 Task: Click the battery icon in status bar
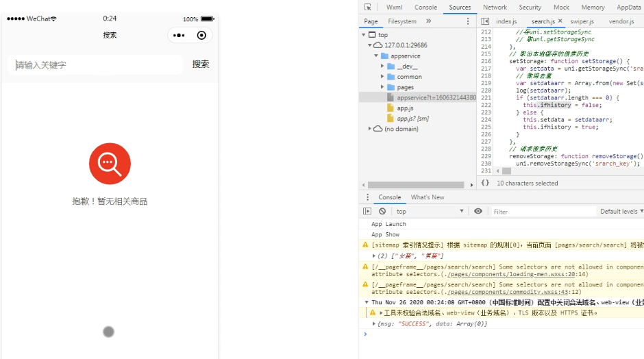pyautogui.click(x=208, y=19)
